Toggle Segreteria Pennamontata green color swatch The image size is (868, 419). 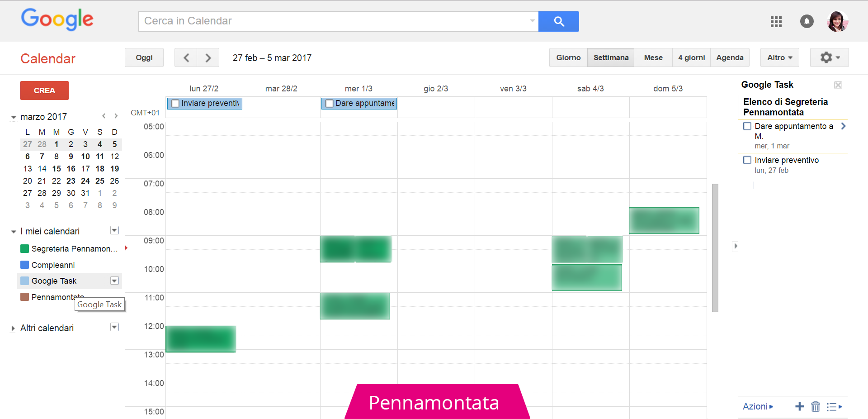coord(25,248)
